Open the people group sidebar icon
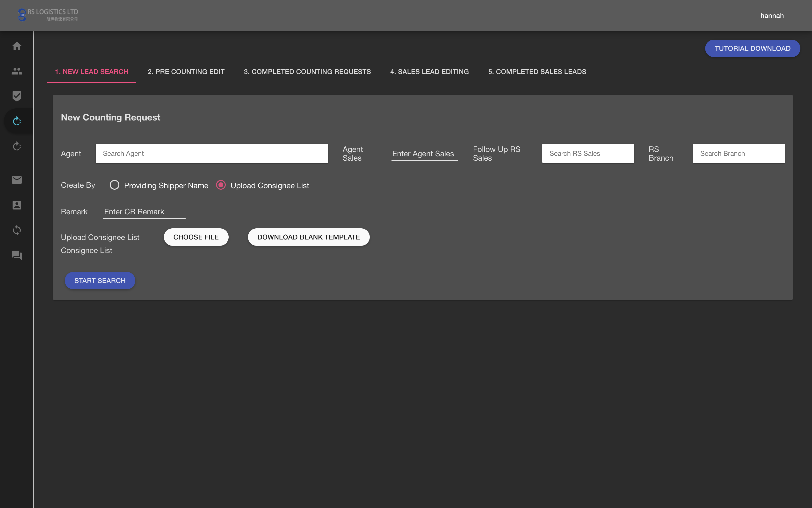812x508 pixels. coord(17,71)
